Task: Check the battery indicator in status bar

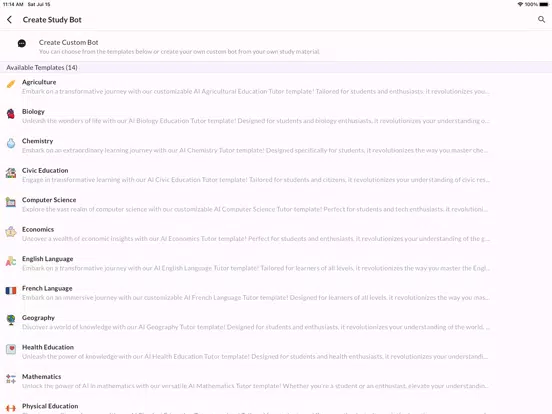Action: (x=544, y=4)
